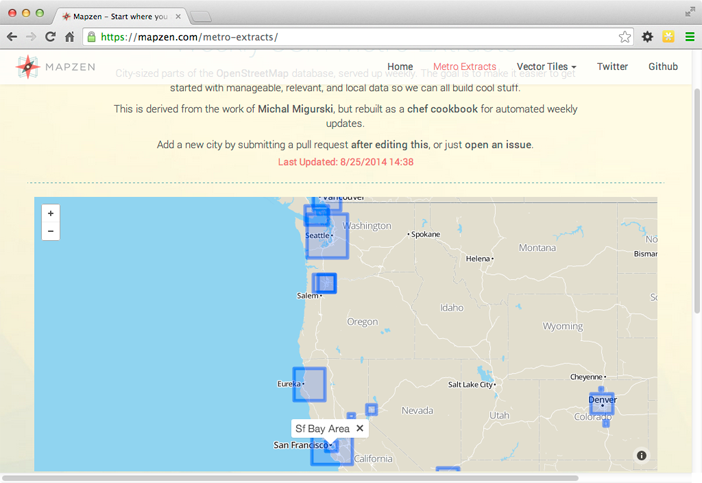Close the Sf Bay Area popup

360,428
